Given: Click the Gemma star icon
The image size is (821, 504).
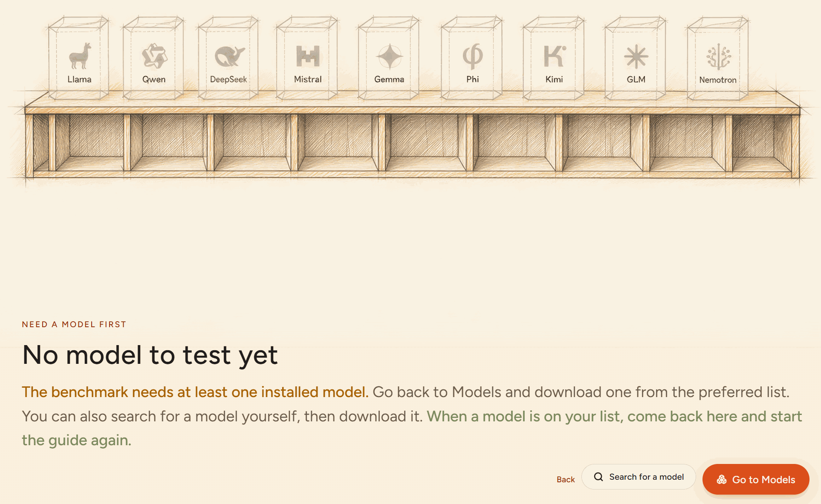Looking at the screenshot, I should (390, 56).
